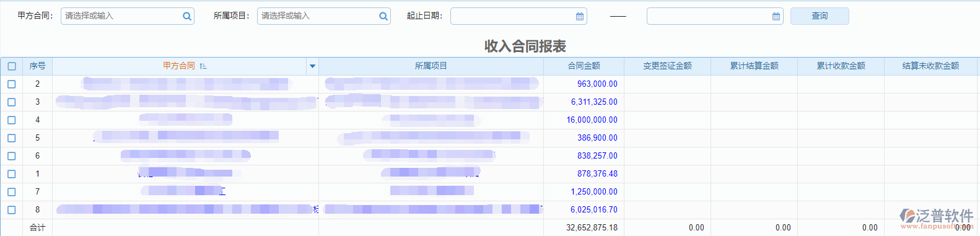This screenshot has height=236, width=980.
Task: Click the 合同金额 column header
Action: [584, 66]
